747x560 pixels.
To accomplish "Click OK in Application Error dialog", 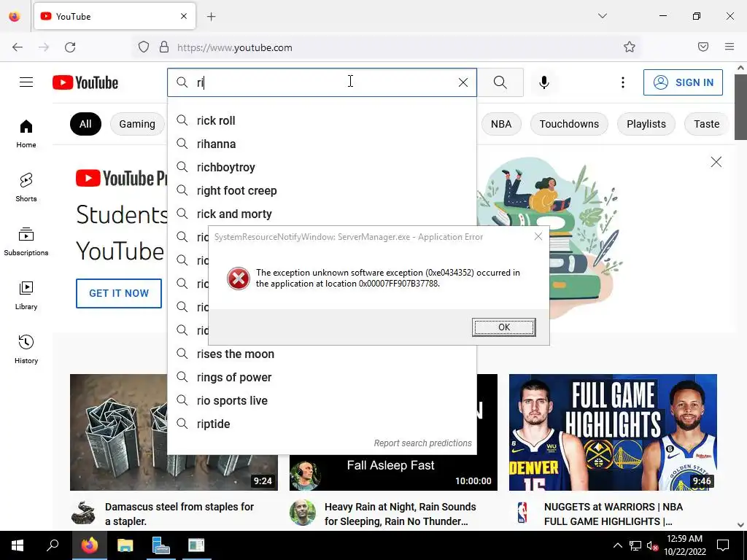I will (x=503, y=327).
